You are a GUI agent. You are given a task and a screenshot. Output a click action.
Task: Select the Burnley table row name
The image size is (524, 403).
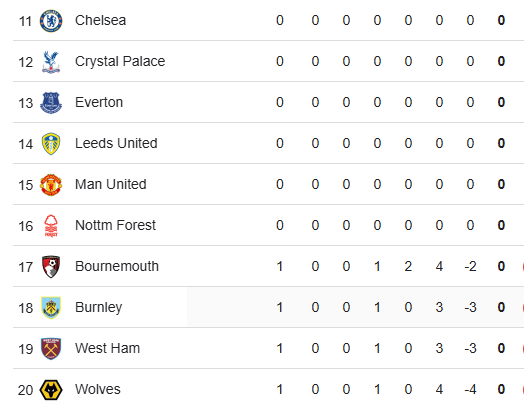pyautogui.click(x=99, y=308)
